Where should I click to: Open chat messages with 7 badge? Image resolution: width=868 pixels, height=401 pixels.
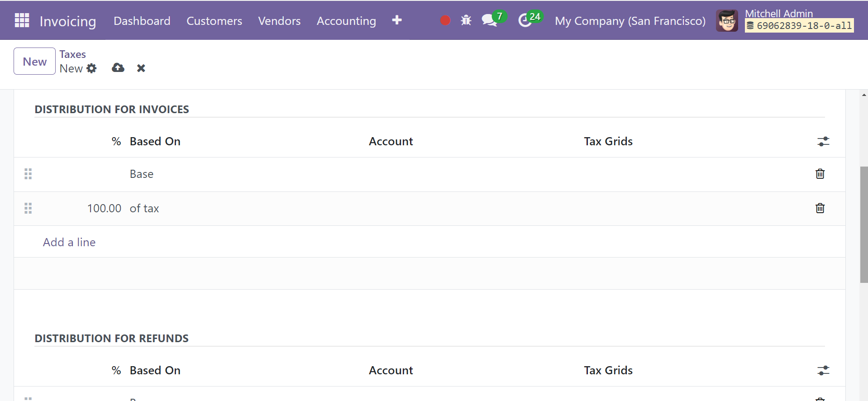pyautogui.click(x=494, y=19)
